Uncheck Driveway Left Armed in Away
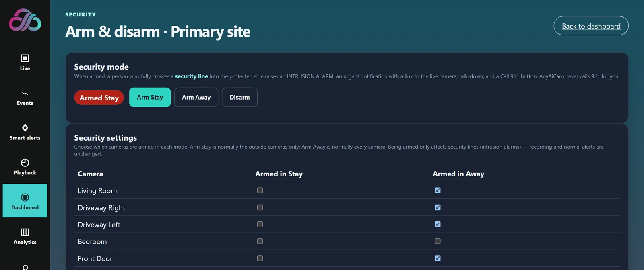This screenshot has height=270, width=644. pyautogui.click(x=438, y=224)
